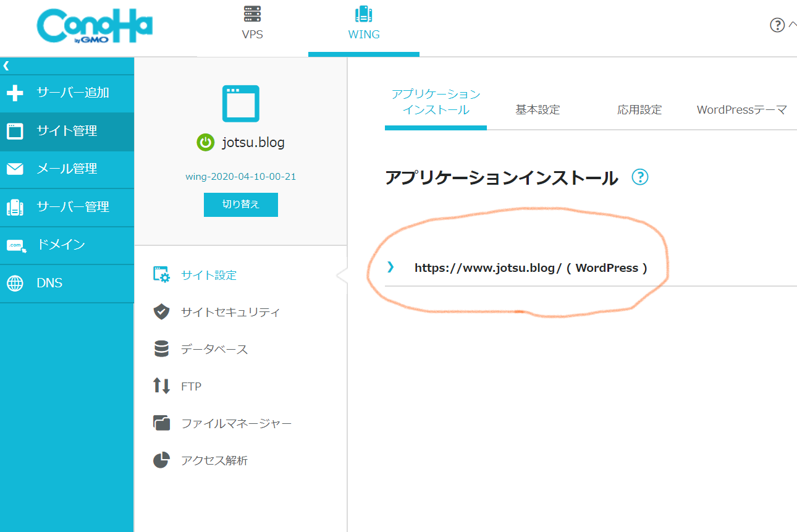
Task: Click the large blue site window icon
Action: 240,103
